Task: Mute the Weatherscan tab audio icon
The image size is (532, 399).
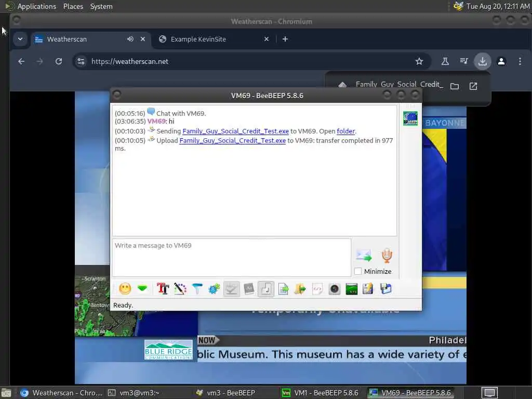Action: click(130, 39)
